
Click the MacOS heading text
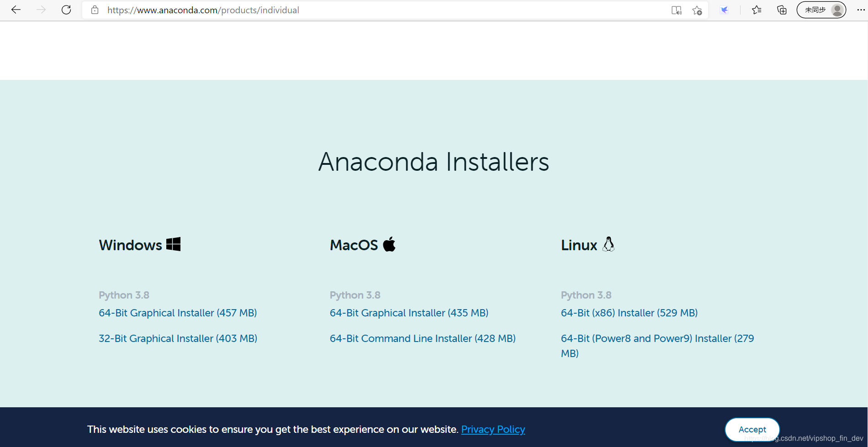click(x=354, y=245)
